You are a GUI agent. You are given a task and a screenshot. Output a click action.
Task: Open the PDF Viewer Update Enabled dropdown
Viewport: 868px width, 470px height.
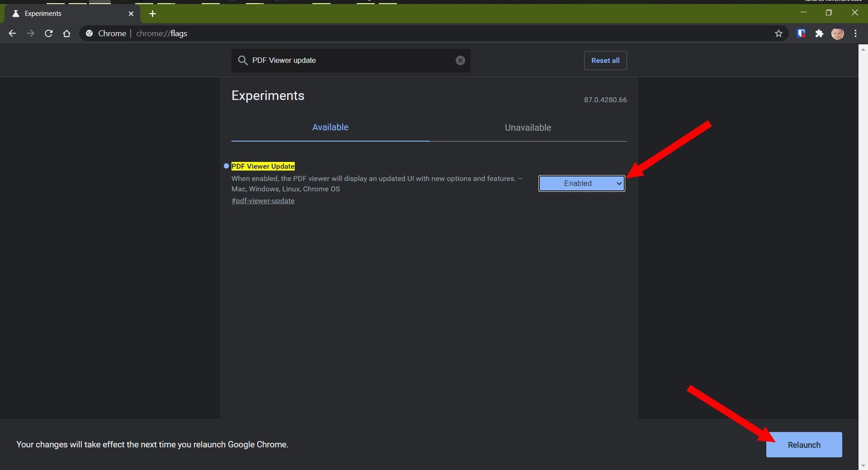pyautogui.click(x=581, y=183)
